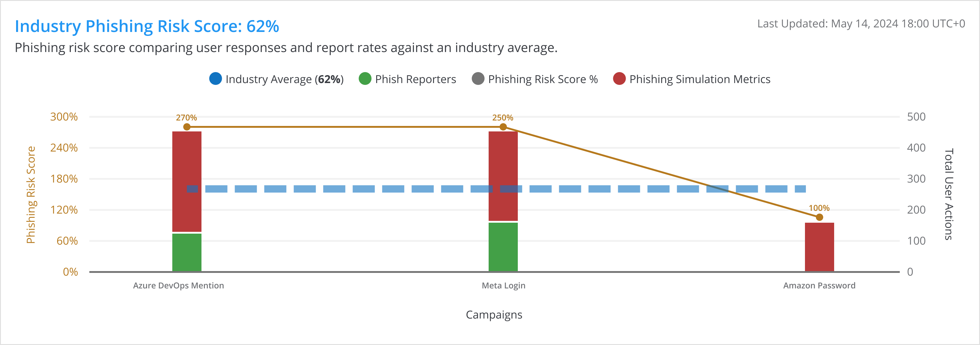Click the green Phish Reporters legend dot
The width and height of the screenshot is (980, 345).
[365, 79]
